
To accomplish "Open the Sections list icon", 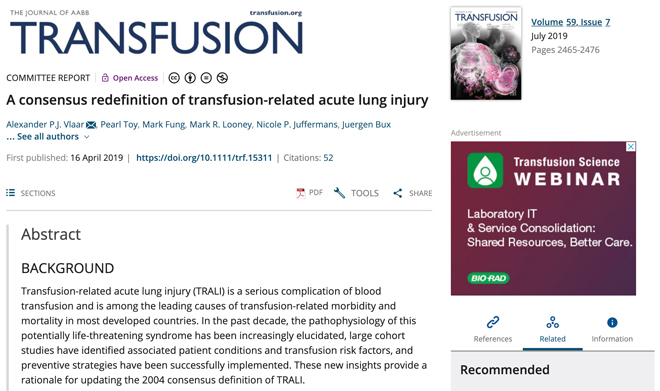I will pyautogui.click(x=11, y=193).
